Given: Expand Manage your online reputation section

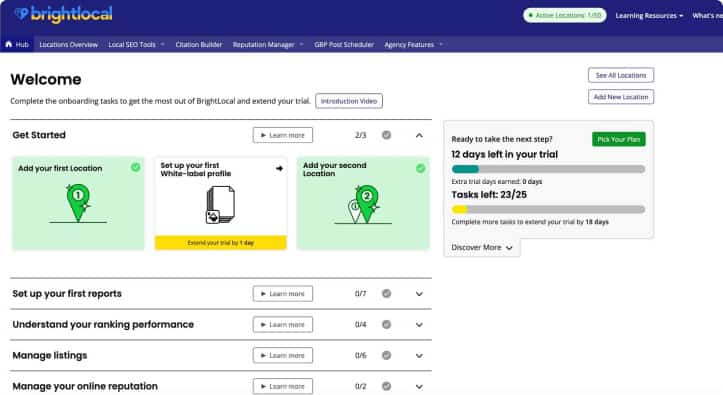Looking at the screenshot, I should click(419, 387).
